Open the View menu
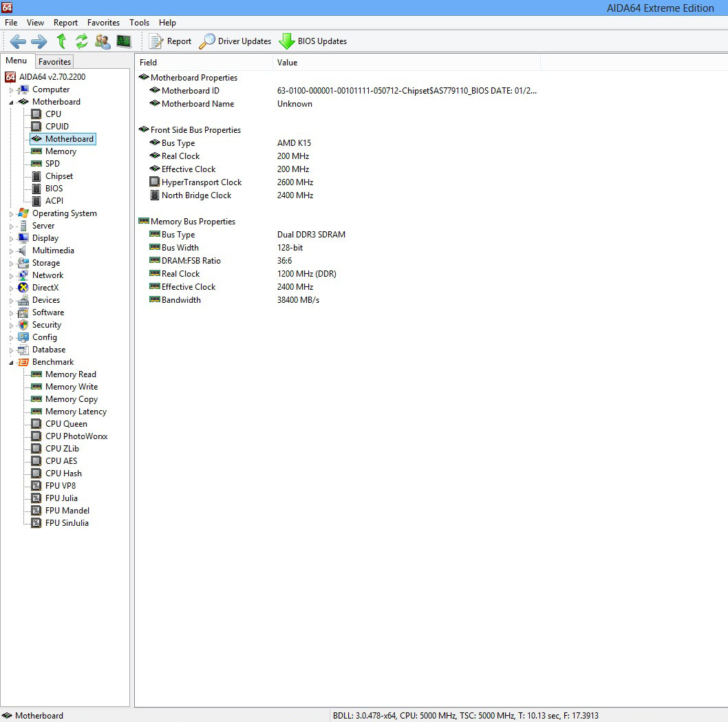Screen dimensions: 728x722 click(35, 23)
